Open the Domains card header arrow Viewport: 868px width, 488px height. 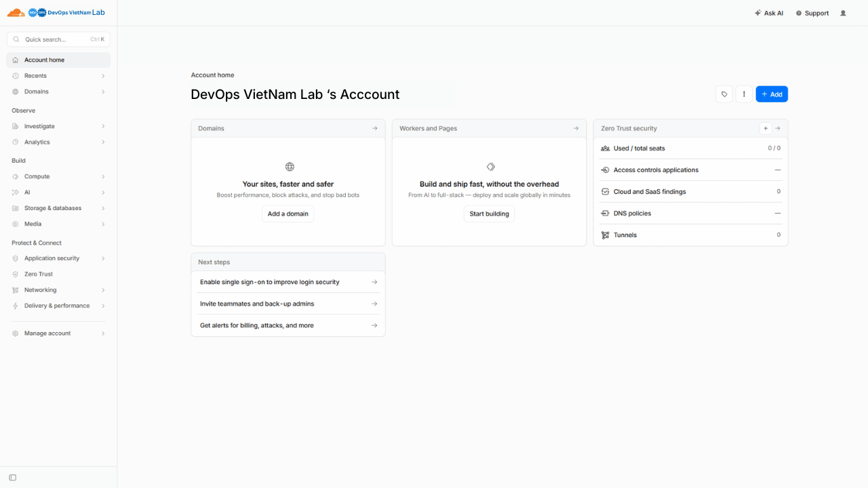374,128
